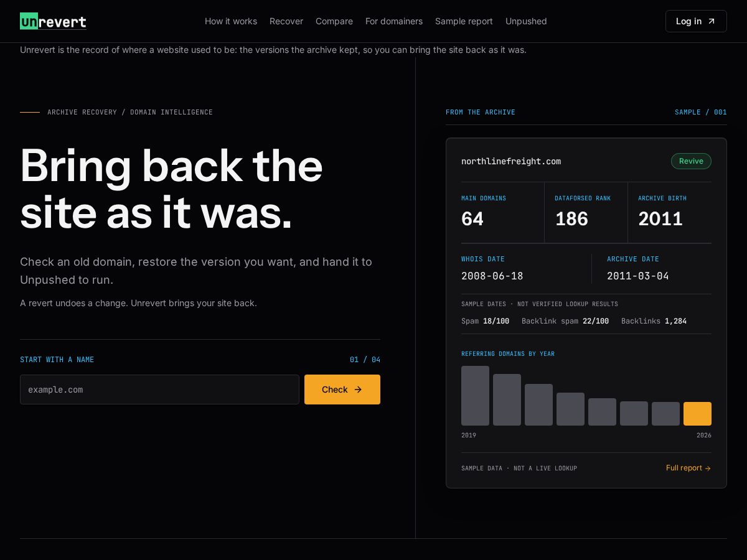Visit the Unpushed nav link

click(526, 21)
